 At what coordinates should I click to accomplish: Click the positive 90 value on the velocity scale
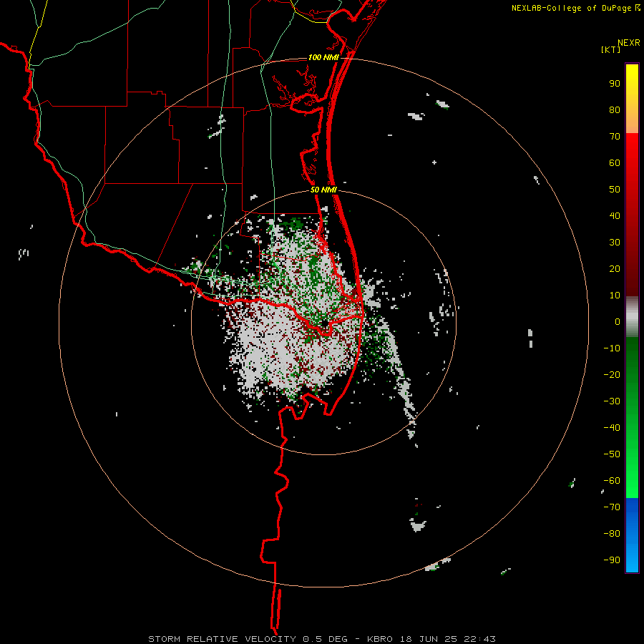click(x=615, y=84)
